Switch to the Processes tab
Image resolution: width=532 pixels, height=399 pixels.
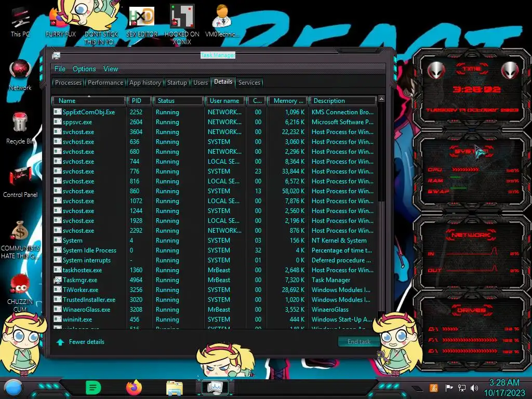coord(68,83)
